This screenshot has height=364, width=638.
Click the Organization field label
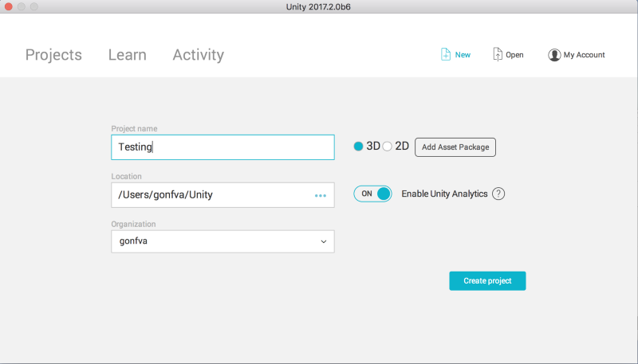click(x=133, y=225)
